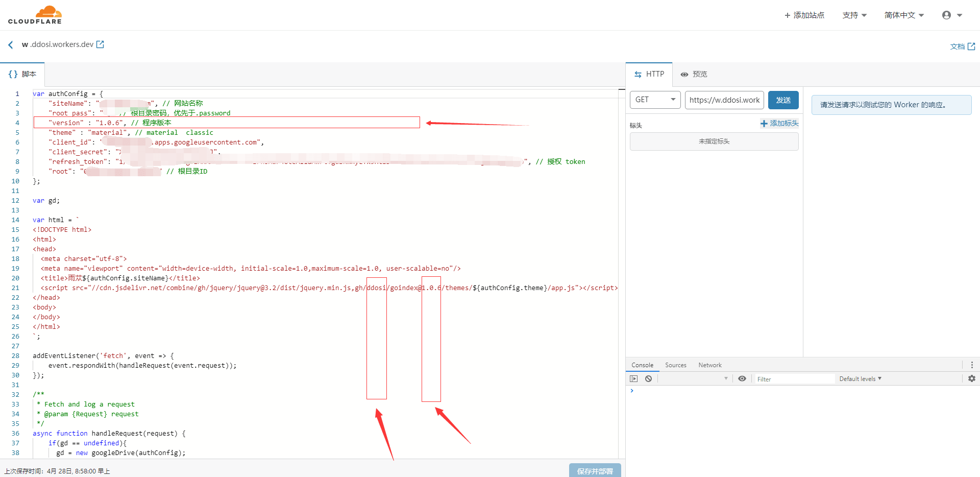
Task: Click the async function handleRequest line
Action: (109, 434)
